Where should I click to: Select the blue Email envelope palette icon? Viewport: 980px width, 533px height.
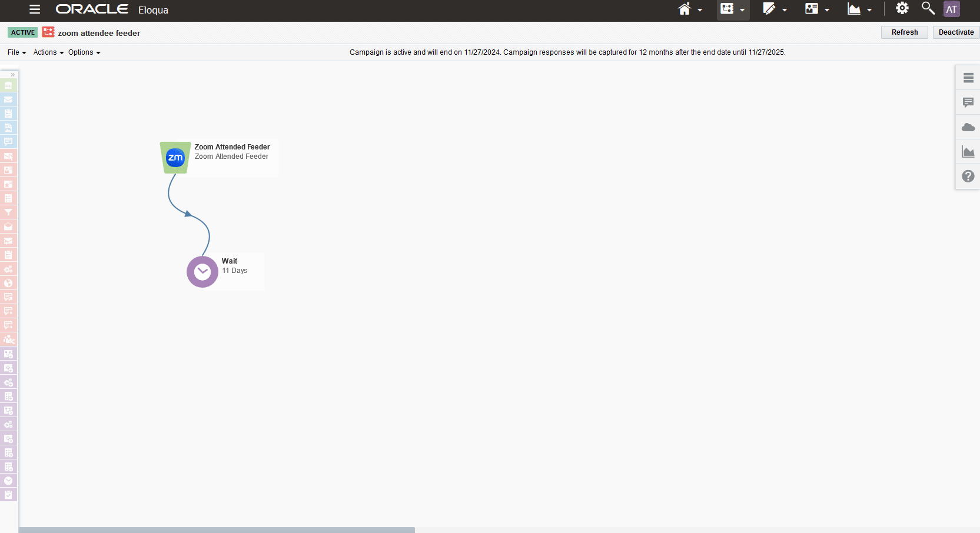(x=8, y=99)
